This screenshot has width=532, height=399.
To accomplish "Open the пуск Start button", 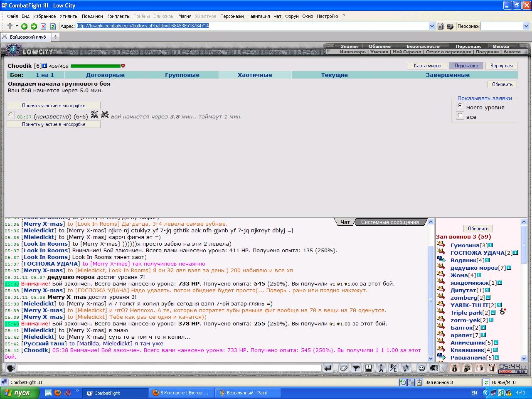I will pos(20,393).
